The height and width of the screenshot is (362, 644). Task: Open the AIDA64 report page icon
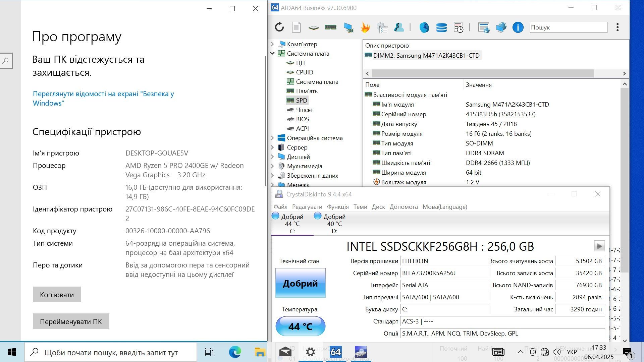[x=296, y=27]
